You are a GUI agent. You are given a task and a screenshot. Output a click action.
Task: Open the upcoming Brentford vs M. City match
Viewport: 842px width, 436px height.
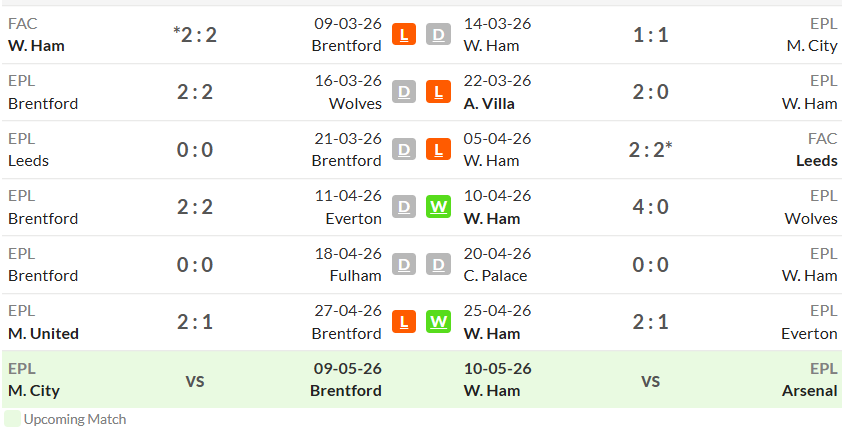point(195,382)
